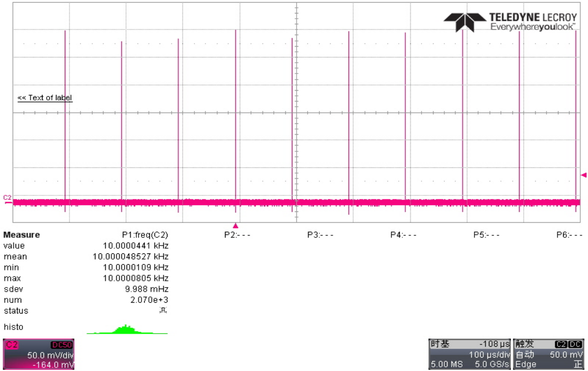Open the C2 channel descriptor box
The width and height of the screenshot is (588, 371).
tap(38, 355)
